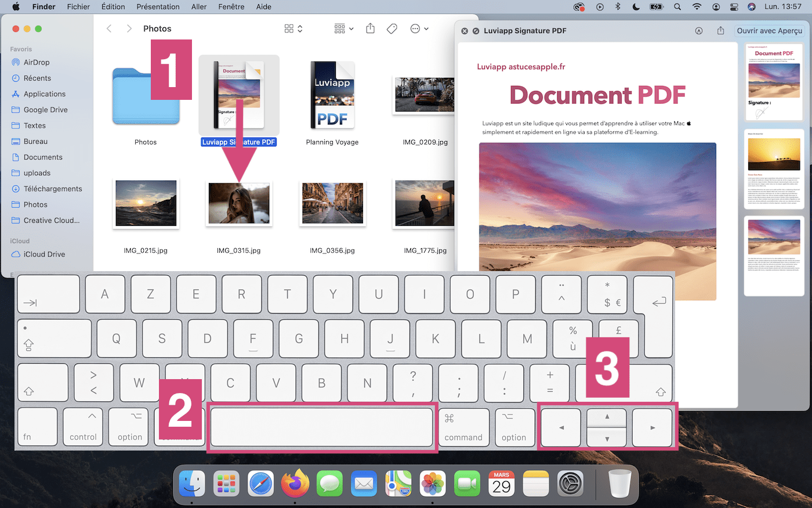The width and height of the screenshot is (812, 508).
Task: Open Textes folder in sidebar
Action: (35, 125)
